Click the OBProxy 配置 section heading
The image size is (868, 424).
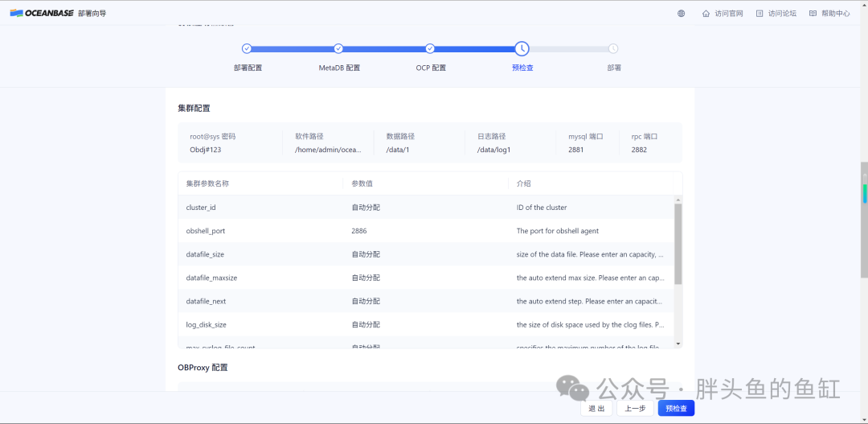pos(203,368)
